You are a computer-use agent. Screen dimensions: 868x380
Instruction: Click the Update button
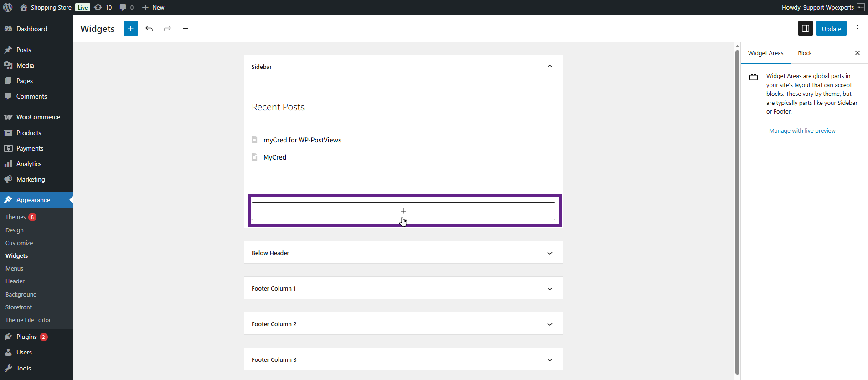pos(831,28)
